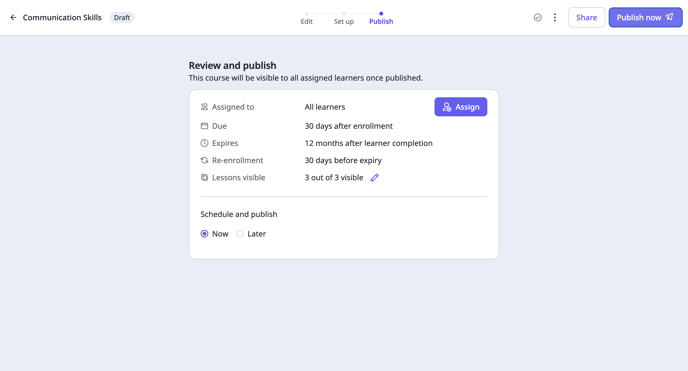Select the Publish step
The width and height of the screenshot is (688, 371).
(x=381, y=21)
